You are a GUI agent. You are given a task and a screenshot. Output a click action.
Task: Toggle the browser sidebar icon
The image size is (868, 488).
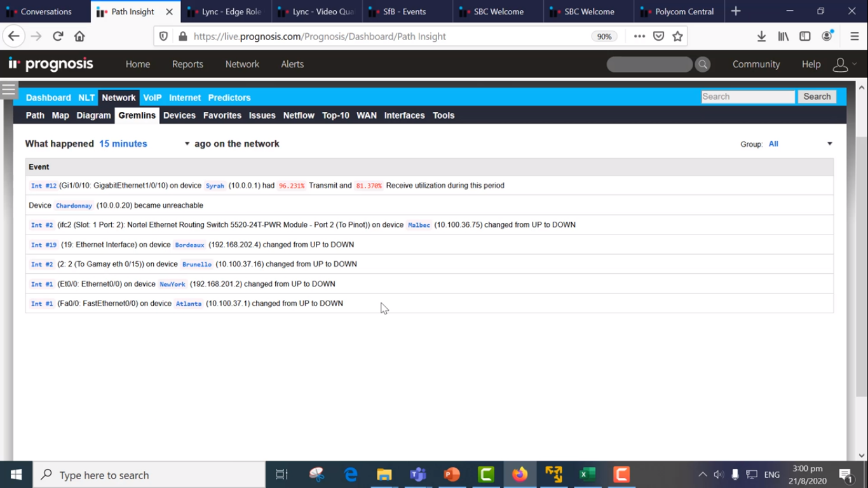tap(805, 36)
